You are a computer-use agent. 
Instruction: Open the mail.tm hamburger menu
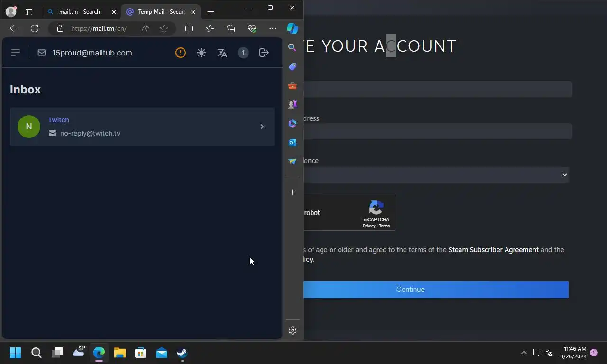[x=15, y=53]
